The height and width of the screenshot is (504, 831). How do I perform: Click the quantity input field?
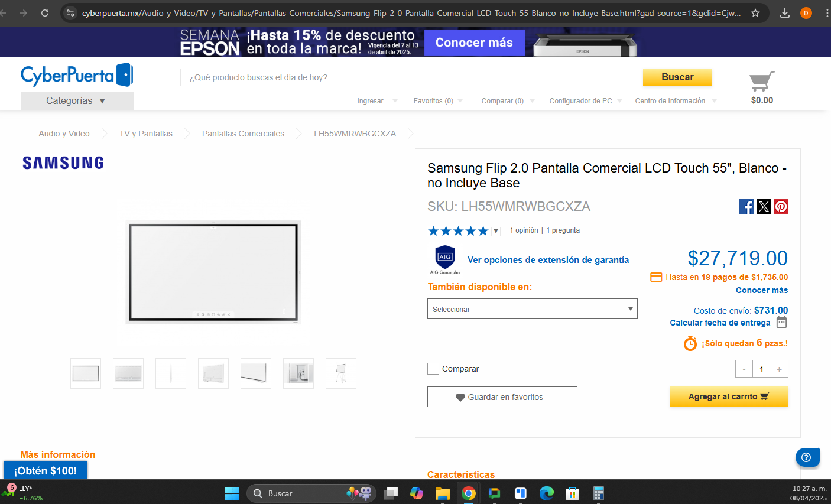click(761, 369)
